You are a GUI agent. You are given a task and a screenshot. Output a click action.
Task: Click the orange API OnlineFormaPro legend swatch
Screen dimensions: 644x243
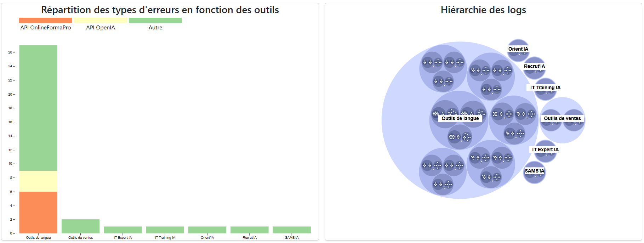tap(46, 21)
